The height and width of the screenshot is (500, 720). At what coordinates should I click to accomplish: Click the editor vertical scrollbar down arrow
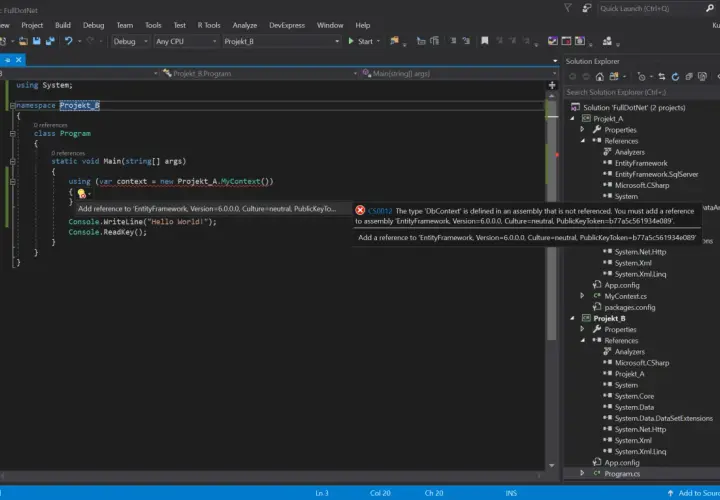[x=552, y=465]
